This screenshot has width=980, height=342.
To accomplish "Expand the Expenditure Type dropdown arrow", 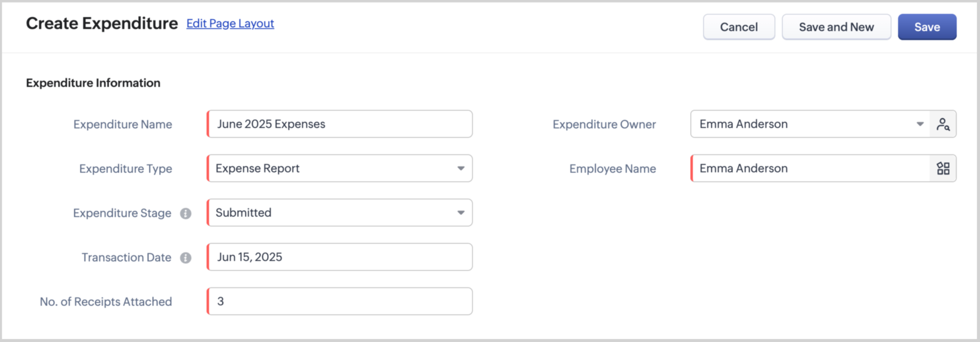I will (x=461, y=168).
